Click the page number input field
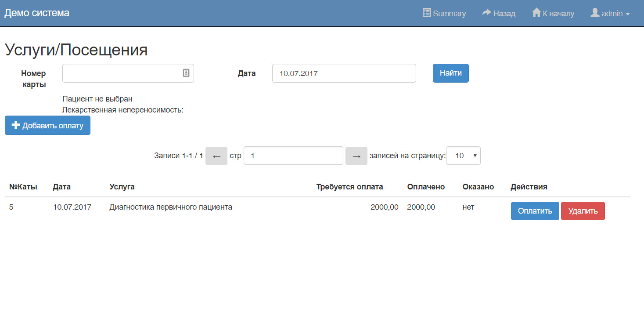The height and width of the screenshot is (316, 644). point(293,156)
